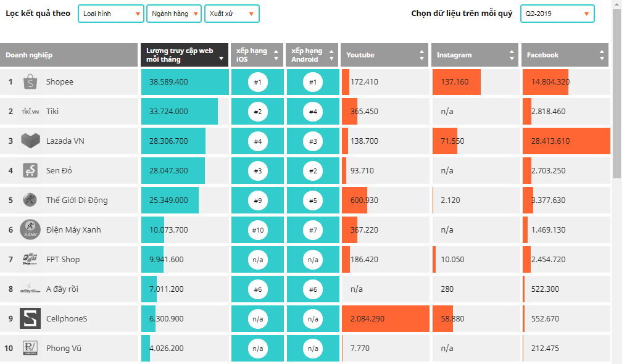Click the Sen Đỏ logo icon
This screenshot has width=627, height=364.
30,170
